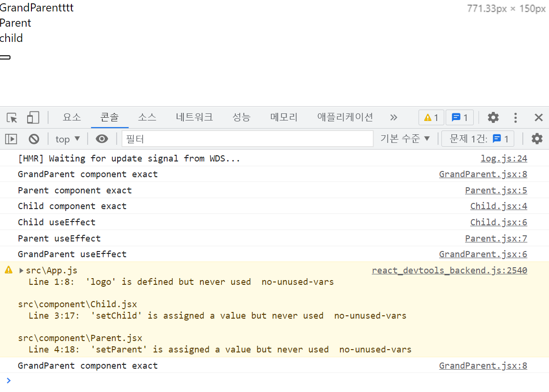
Task: Select the setChild unused-vars warning line
Action: tap(218, 316)
